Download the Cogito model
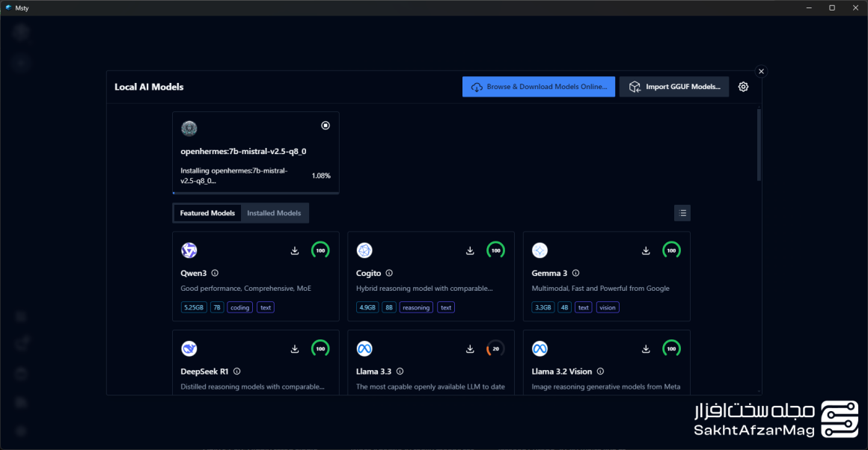 [470, 250]
